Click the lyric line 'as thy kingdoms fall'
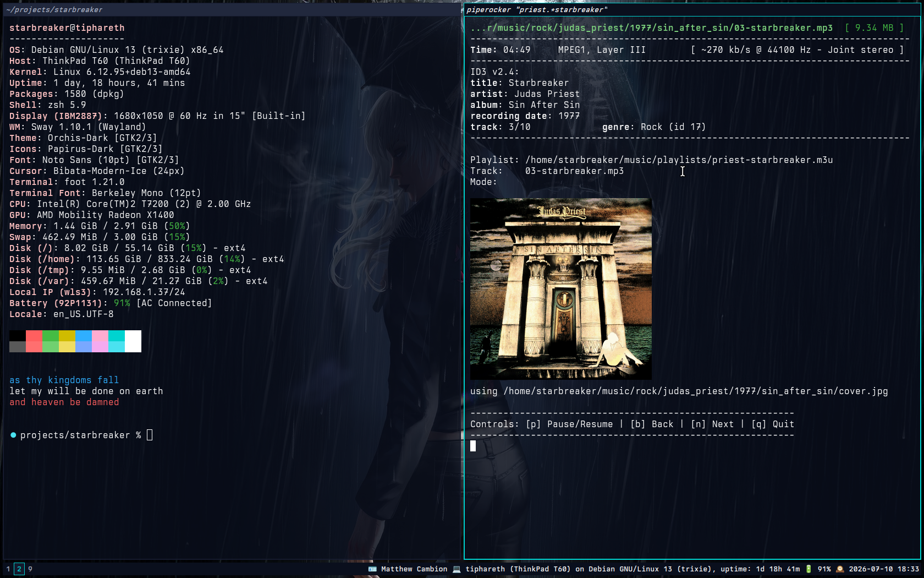Image resolution: width=924 pixels, height=578 pixels. [x=64, y=380]
